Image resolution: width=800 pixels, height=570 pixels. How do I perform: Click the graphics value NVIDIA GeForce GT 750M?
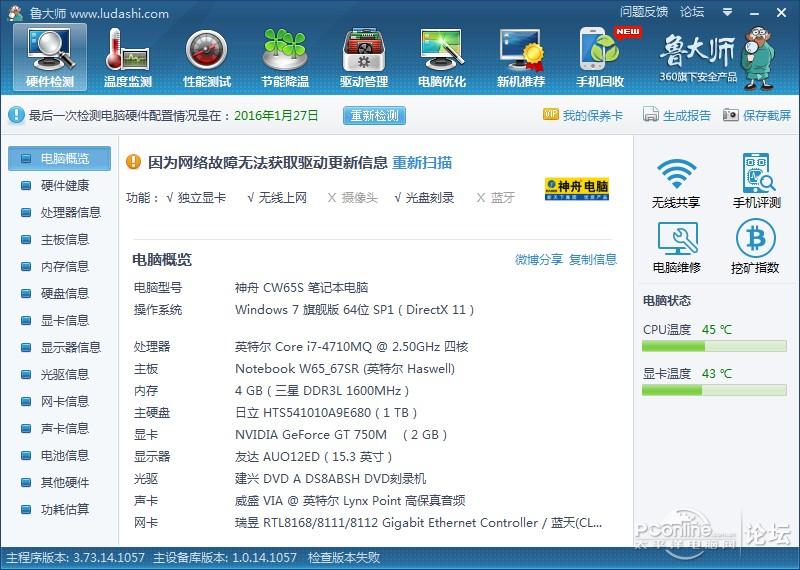click(x=341, y=434)
